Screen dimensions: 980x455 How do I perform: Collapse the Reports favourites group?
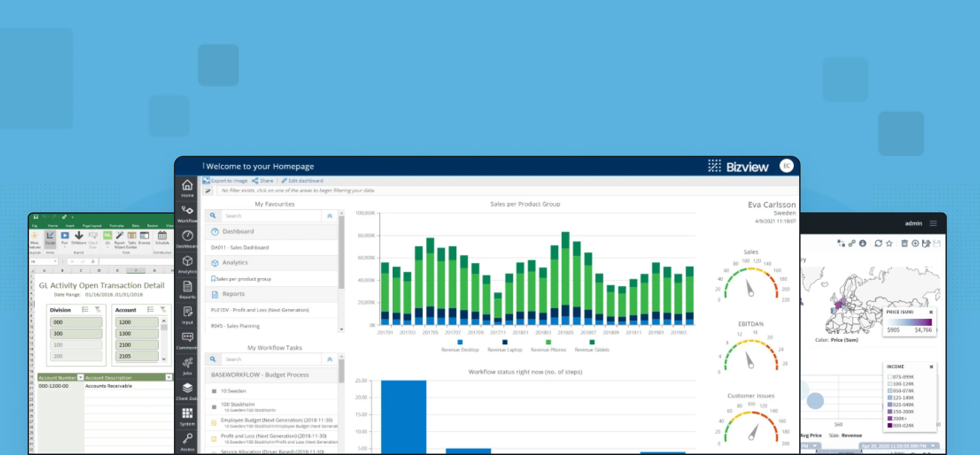tap(271, 294)
